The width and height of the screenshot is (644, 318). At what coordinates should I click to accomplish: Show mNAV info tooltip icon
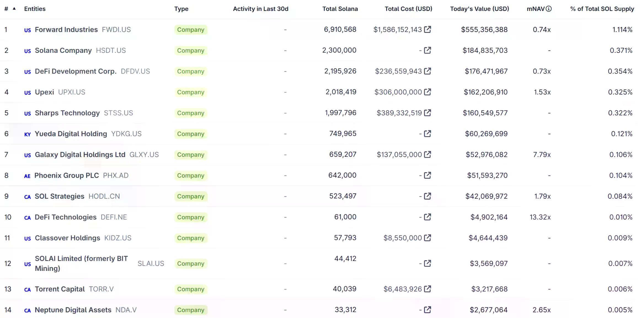pos(549,9)
